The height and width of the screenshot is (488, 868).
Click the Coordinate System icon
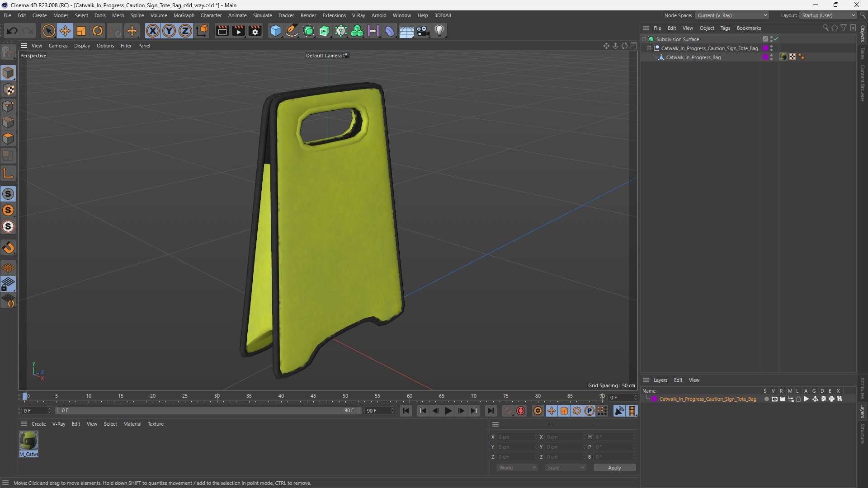tap(202, 31)
